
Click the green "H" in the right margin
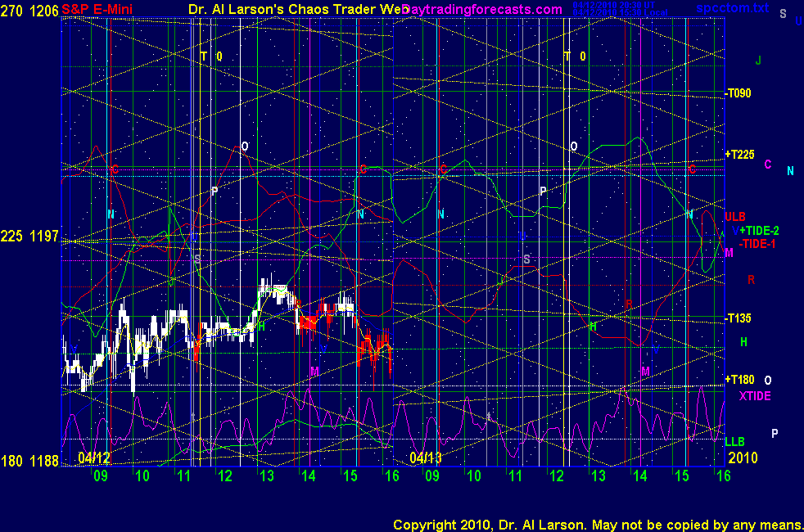tap(743, 342)
